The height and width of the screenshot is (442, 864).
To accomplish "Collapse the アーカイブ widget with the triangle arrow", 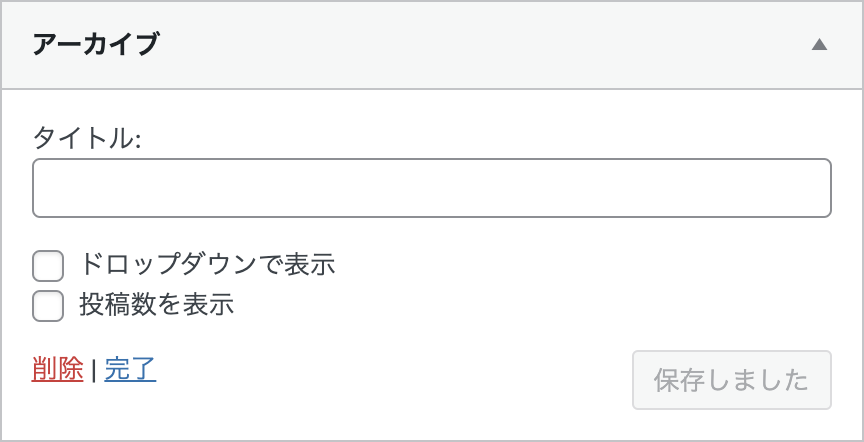I will [x=819, y=45].
